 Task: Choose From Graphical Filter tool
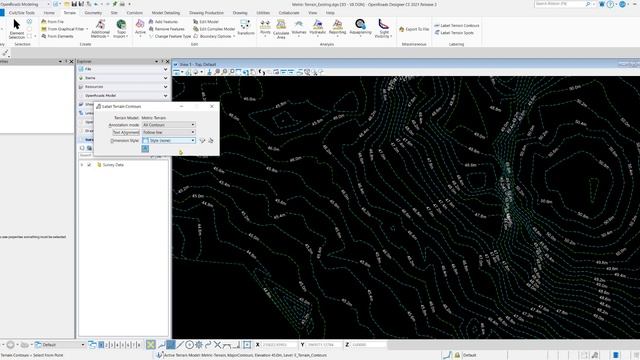[63, 29]
